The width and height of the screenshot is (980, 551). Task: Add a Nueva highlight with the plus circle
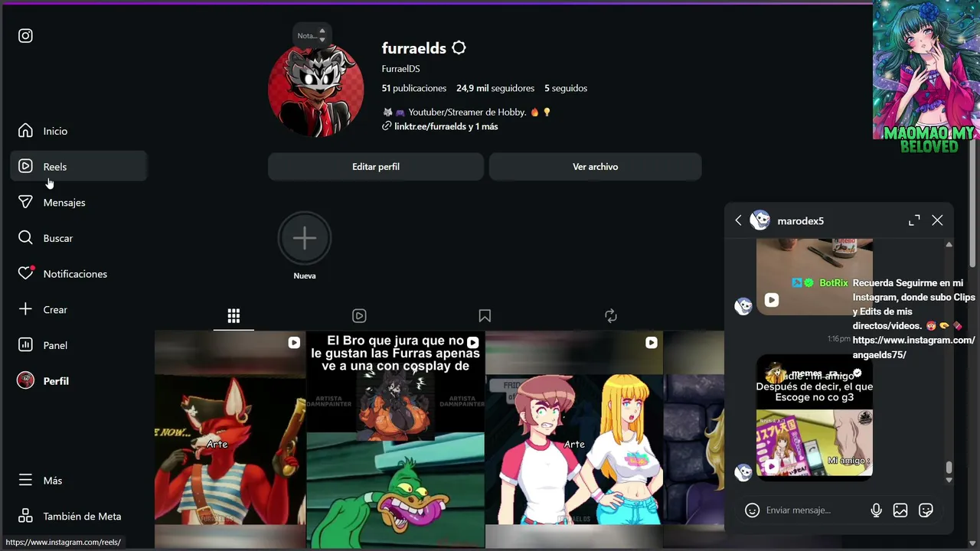coord(305,238)
